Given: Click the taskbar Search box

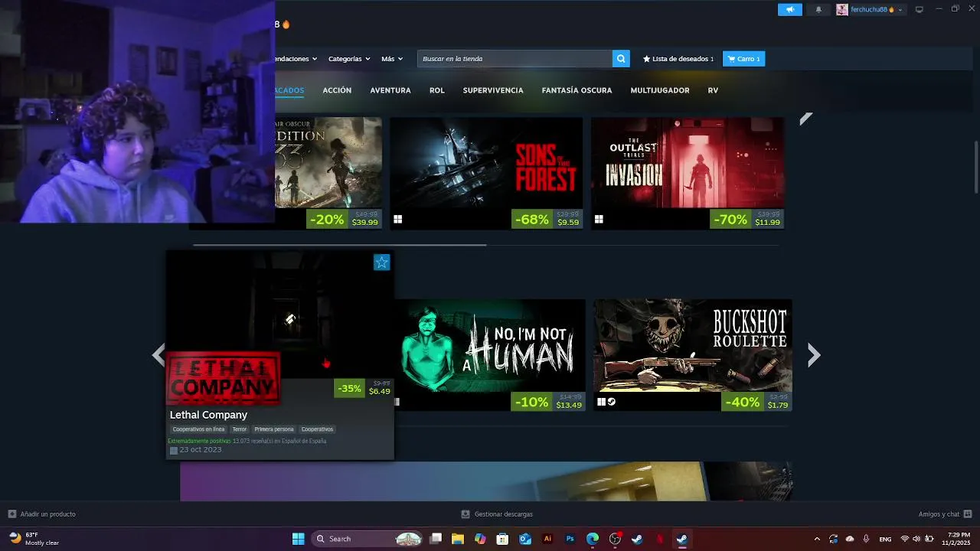Looking at the screenshot, I should (367, 539).
